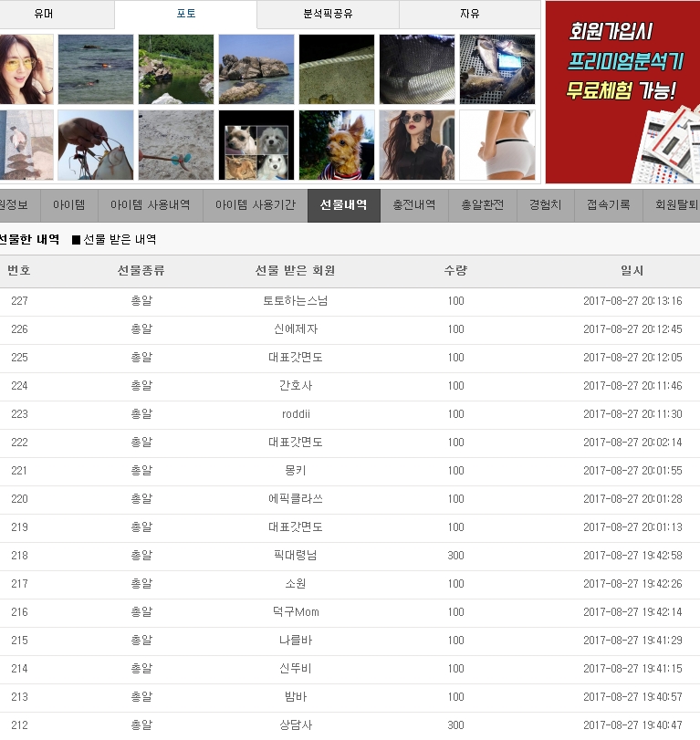The height and width of the screenshot is (740, 700).
Task: Switch to the 포토 tab
Action: click(x=185, y=14)
